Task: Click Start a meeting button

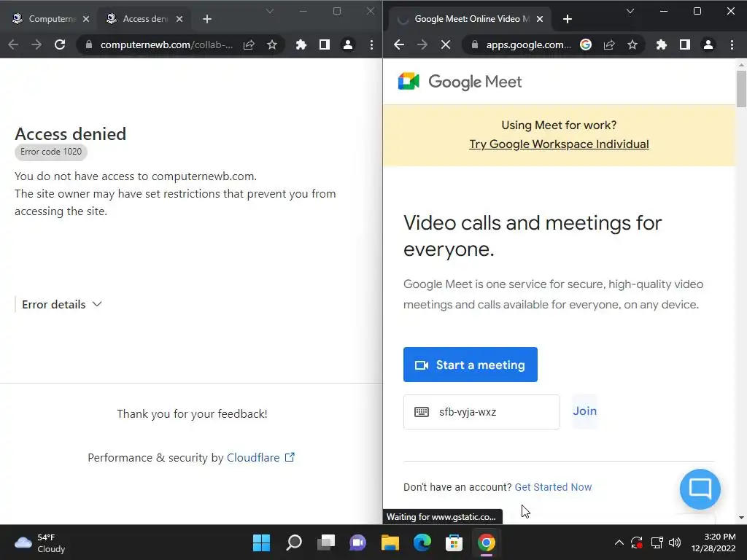Action: (x=471, y=365)
